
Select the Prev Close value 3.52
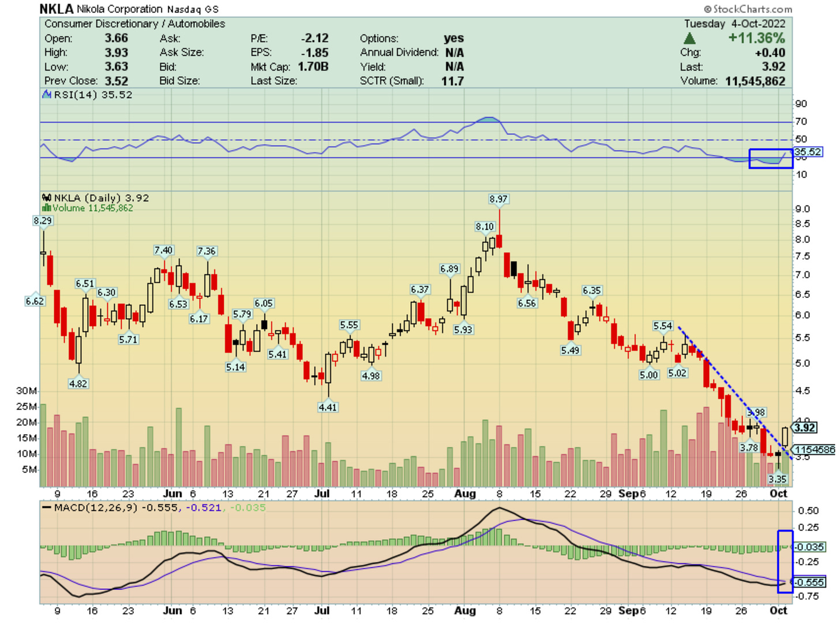pos(117,81)
